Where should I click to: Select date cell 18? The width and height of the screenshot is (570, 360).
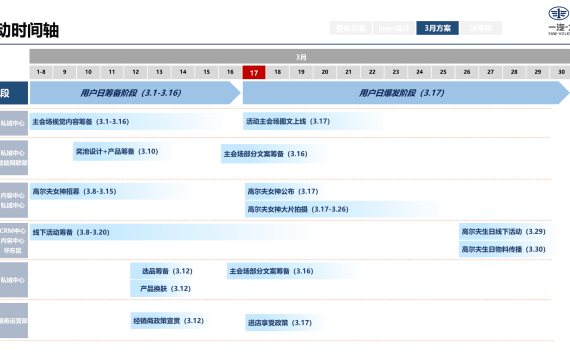(278, 72)
